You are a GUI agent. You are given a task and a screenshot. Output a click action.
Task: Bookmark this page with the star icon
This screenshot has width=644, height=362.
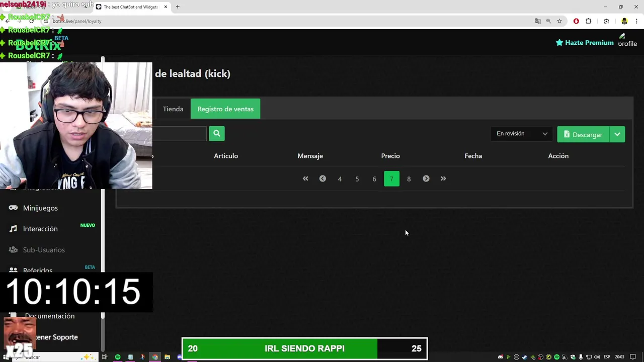tap(559, 21)
